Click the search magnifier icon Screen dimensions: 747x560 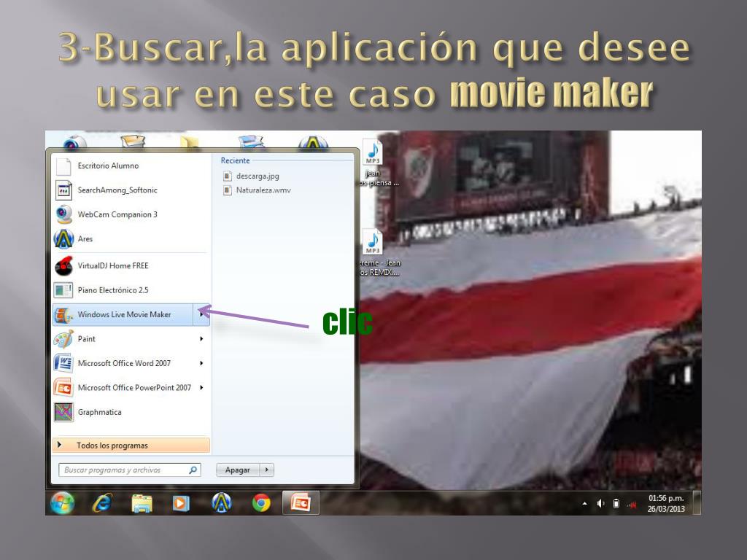pyautogui.click(x=193, y=470)
